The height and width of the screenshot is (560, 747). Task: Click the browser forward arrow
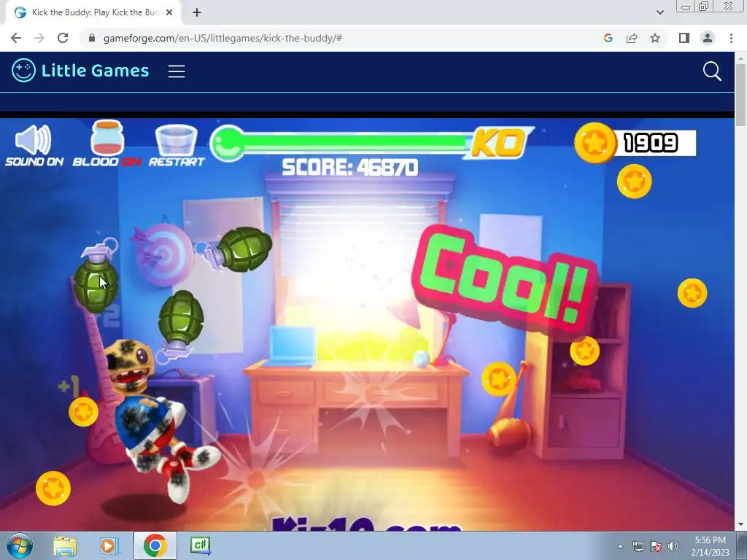click(39, 38)
